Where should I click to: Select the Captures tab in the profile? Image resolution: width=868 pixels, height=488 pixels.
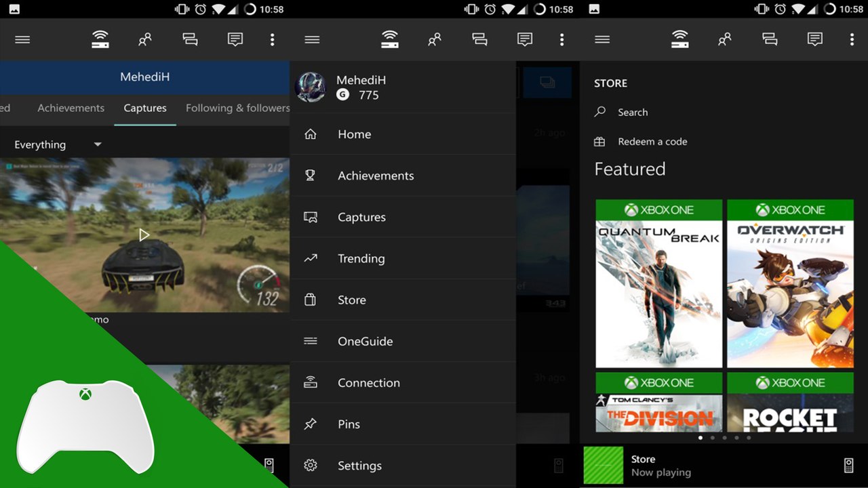[145, 108]
